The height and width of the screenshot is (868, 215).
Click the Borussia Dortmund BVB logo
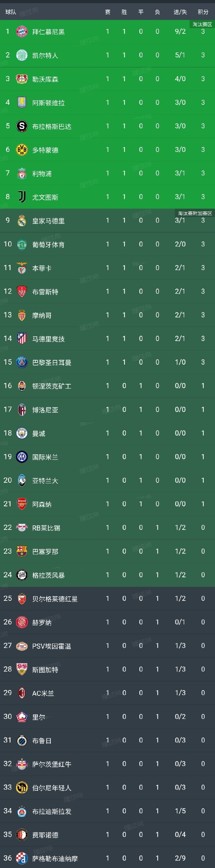[22, 150]
